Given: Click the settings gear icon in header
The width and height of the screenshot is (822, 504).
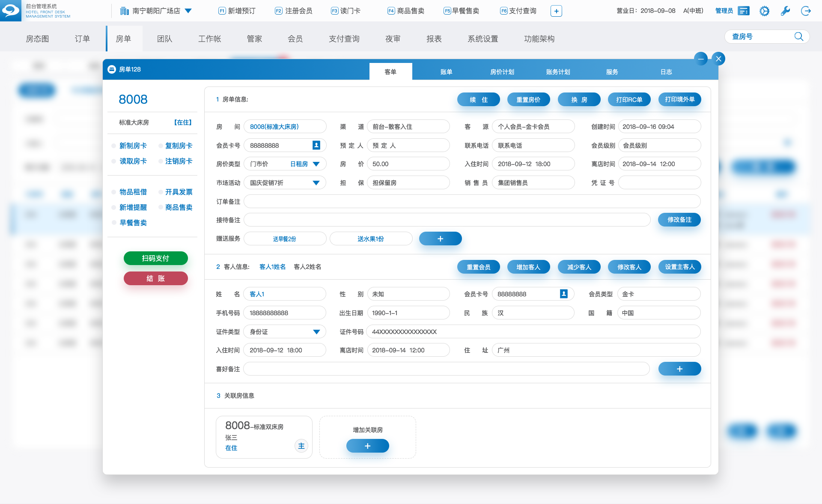Looking at the screenshot, I should click(x=764, y=11).
